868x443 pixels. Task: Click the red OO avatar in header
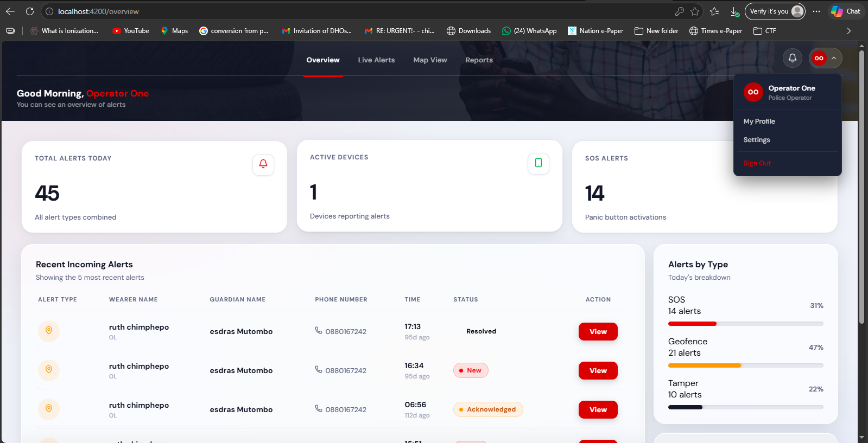[x=819, y=58]
